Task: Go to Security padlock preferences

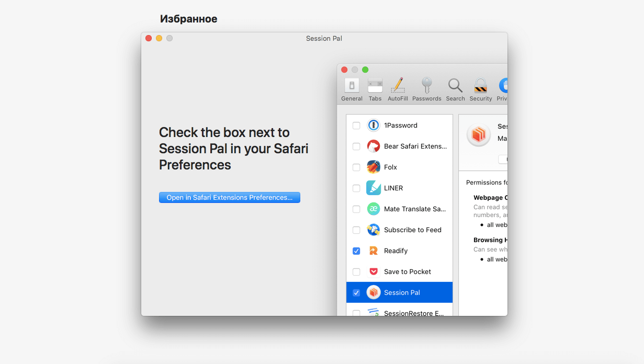Action: (480, 88)
